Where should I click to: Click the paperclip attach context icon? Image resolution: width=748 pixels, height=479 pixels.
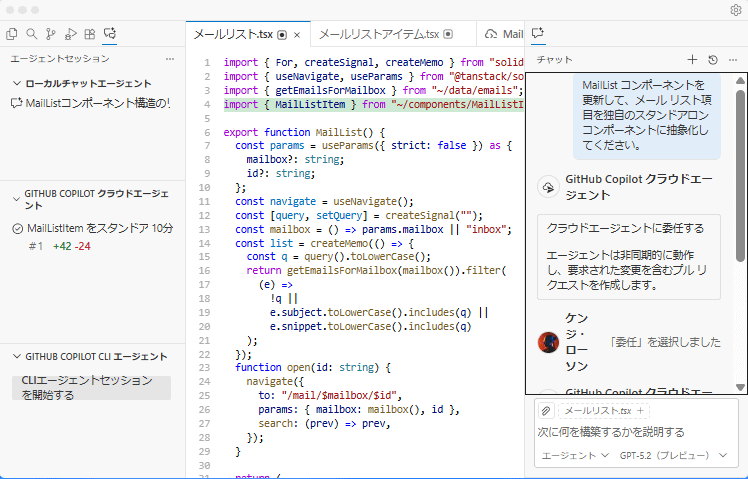click(x=546, y=411)
